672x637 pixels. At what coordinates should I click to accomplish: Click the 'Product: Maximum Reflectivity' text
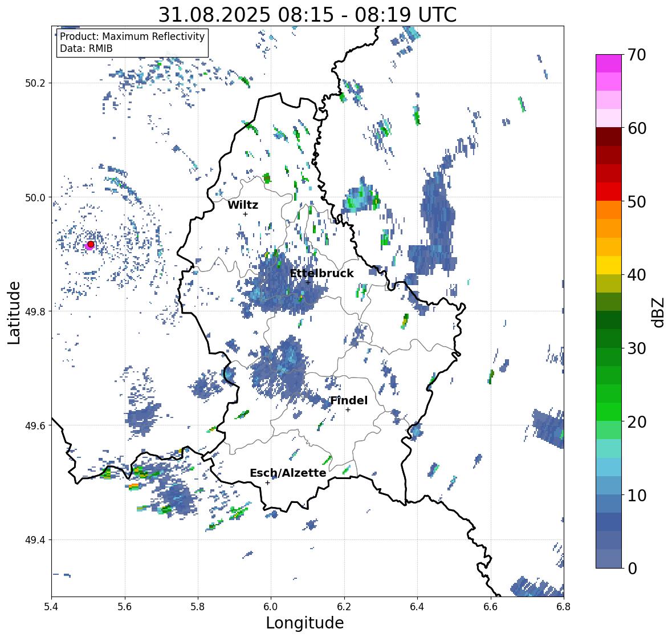coord(132,36)
